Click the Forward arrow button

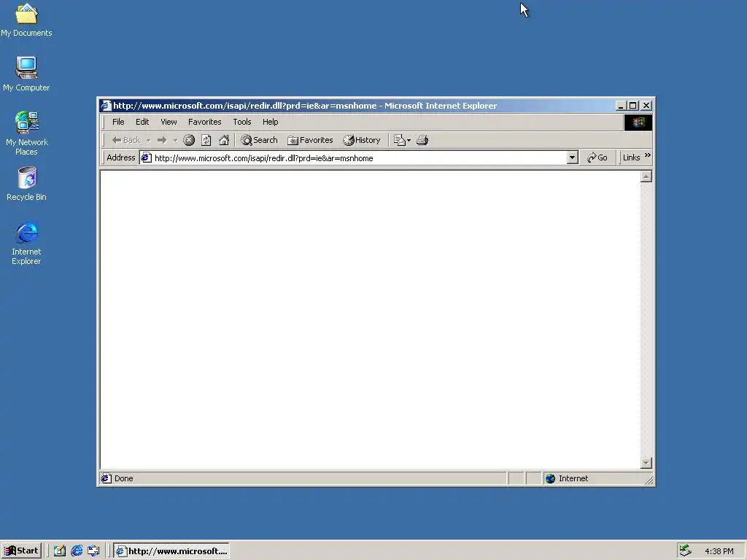(x=162, y=140)
